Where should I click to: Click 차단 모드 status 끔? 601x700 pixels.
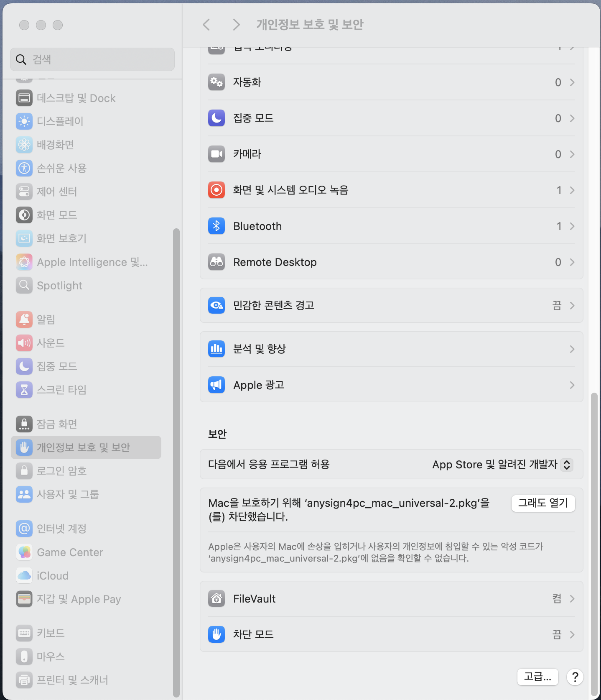tap(557, 635)
